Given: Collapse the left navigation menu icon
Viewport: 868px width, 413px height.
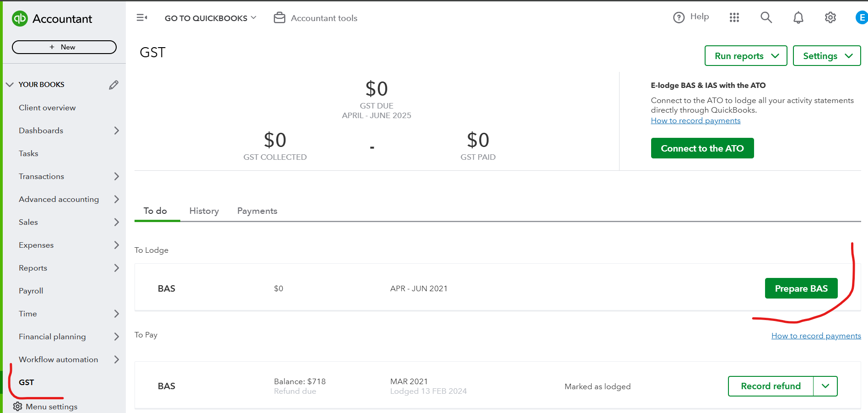Looking at the screenshot, I should (x=142, y=17).
